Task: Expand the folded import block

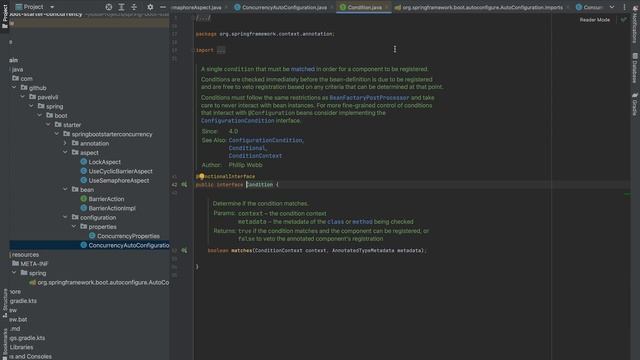Action: point(221,50)
